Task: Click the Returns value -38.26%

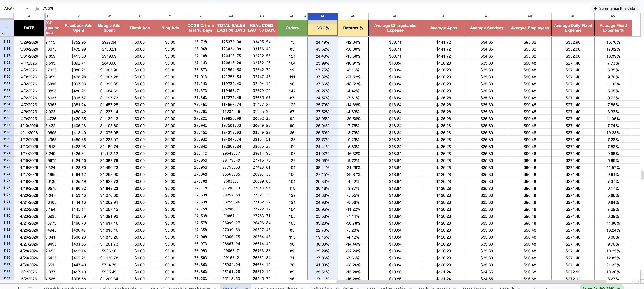Action: tap(353, 265)
